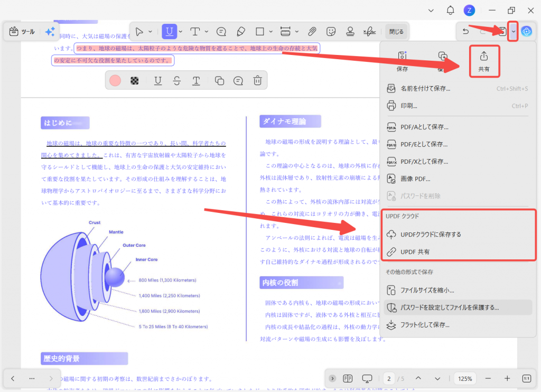Select PDF/Eとして保存 option
The height and width of the screenshot is (392, 541).
point(458,144)
